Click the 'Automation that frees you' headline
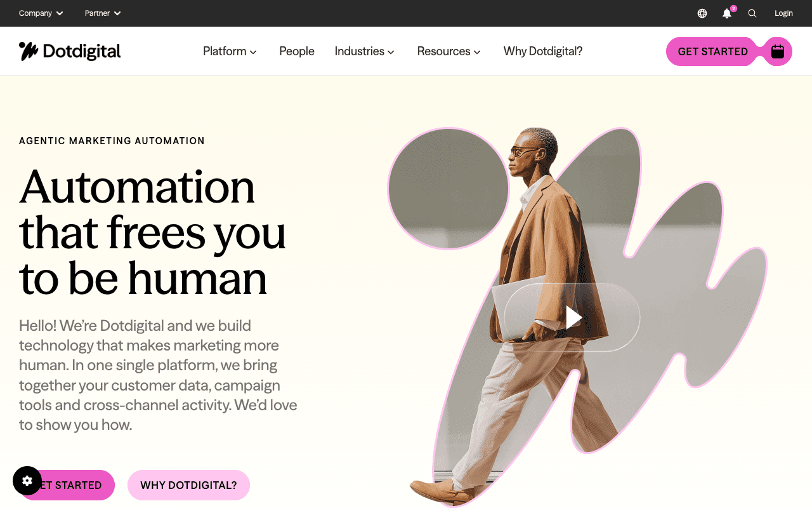This screenshot has height=508, width=812. 152,232
